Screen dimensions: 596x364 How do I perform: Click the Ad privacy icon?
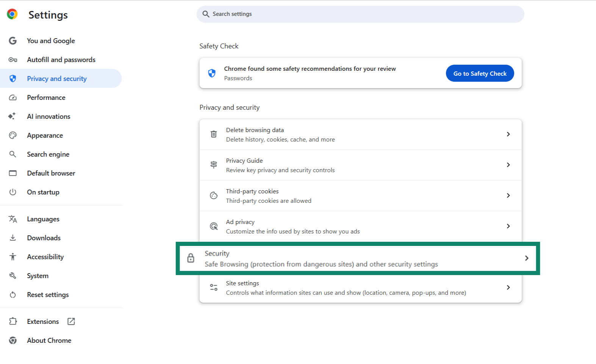click(x=214, y=226)
